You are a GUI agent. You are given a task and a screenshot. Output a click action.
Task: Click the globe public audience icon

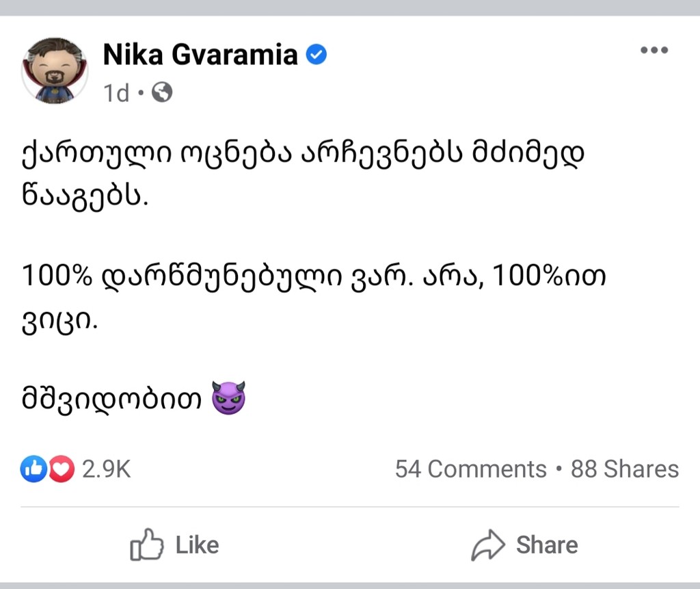tap(161, 92)
